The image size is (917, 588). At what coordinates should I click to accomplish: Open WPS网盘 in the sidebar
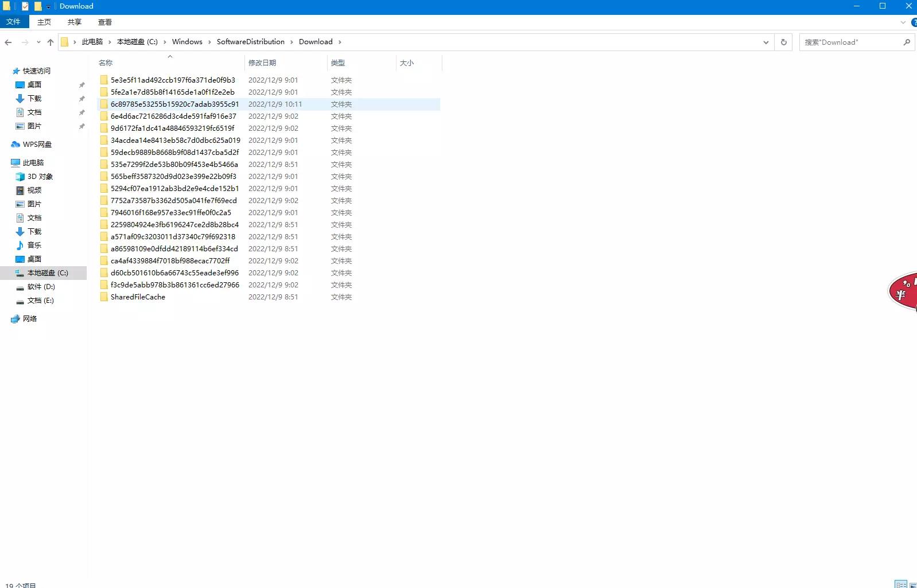tap(37, 145)
